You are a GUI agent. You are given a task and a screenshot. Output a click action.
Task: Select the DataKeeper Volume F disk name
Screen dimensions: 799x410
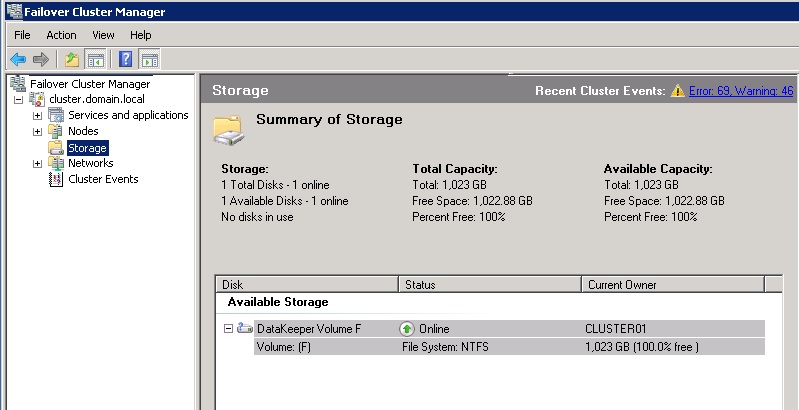click(x=309, y=329)
